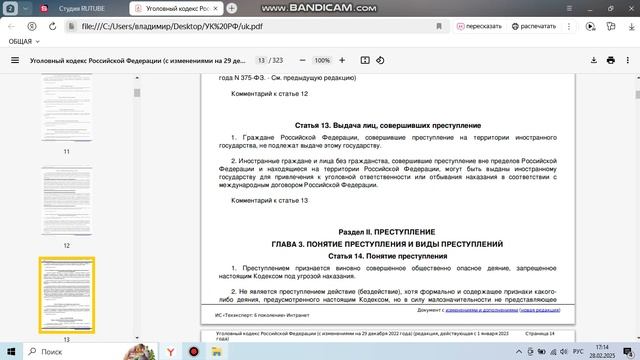Image resolution: width=640 pixels, height=360 pixels.
Task: Reload the page in the browser
Action: pyautogui.click(x=52, y=26)
